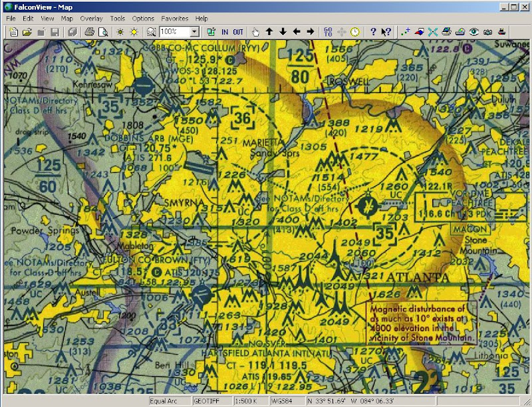Toggle the red and blue overlay icon
This screenshot has height=407, width=532.
(x=420, y=32)
